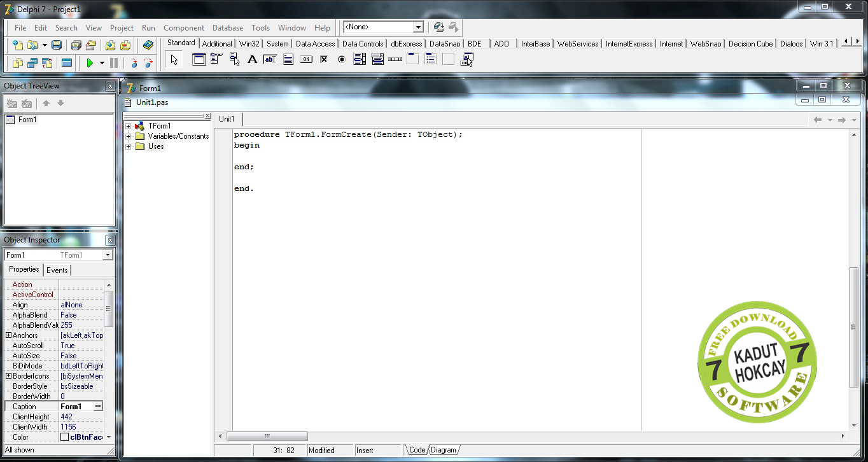Run the project with the green arrow
This screenshot has width=868, height=462.
90,63
